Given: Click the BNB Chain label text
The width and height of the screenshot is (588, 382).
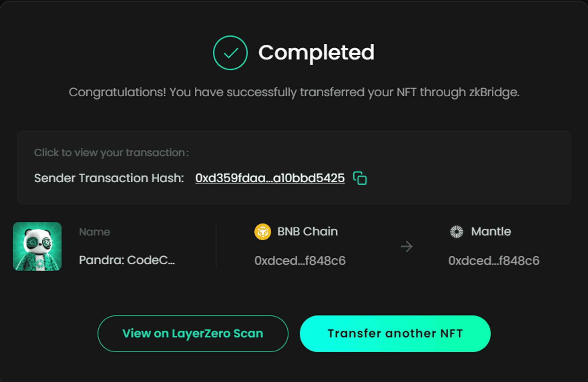Looking at the screenshot, I should [x=308, y=232].
